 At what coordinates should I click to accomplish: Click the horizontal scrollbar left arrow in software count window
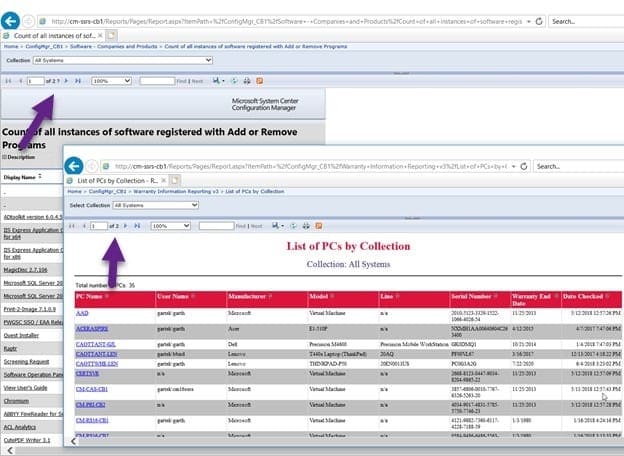10,451
